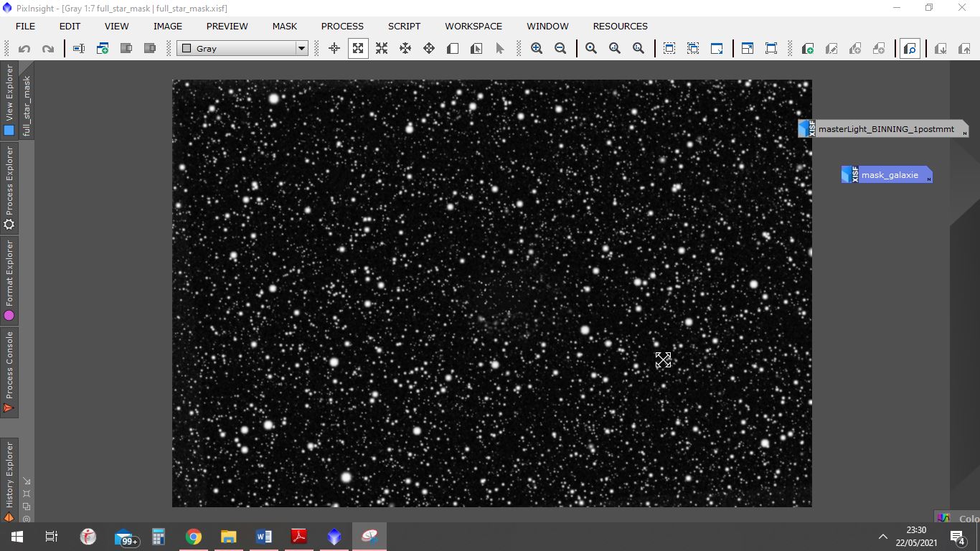The width and height of the screenshot is (980, 551).
Task: Open the MASK menu
Action: coord(285,26)
